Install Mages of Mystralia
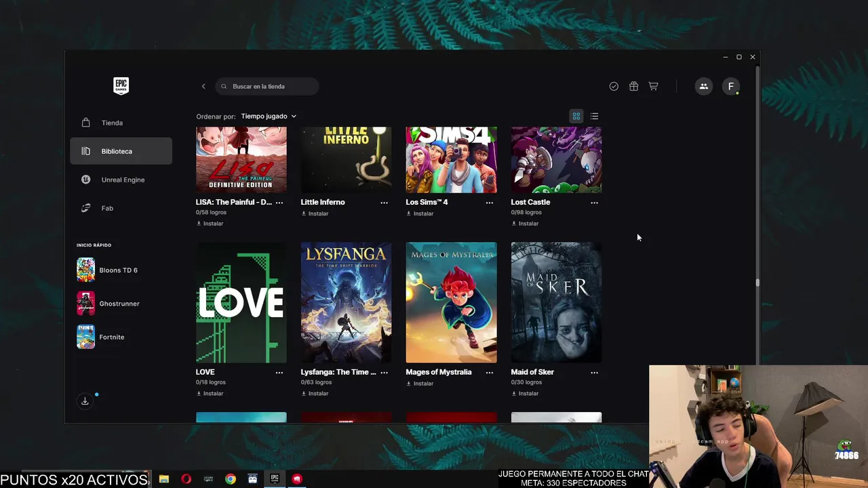 point(420,384)
